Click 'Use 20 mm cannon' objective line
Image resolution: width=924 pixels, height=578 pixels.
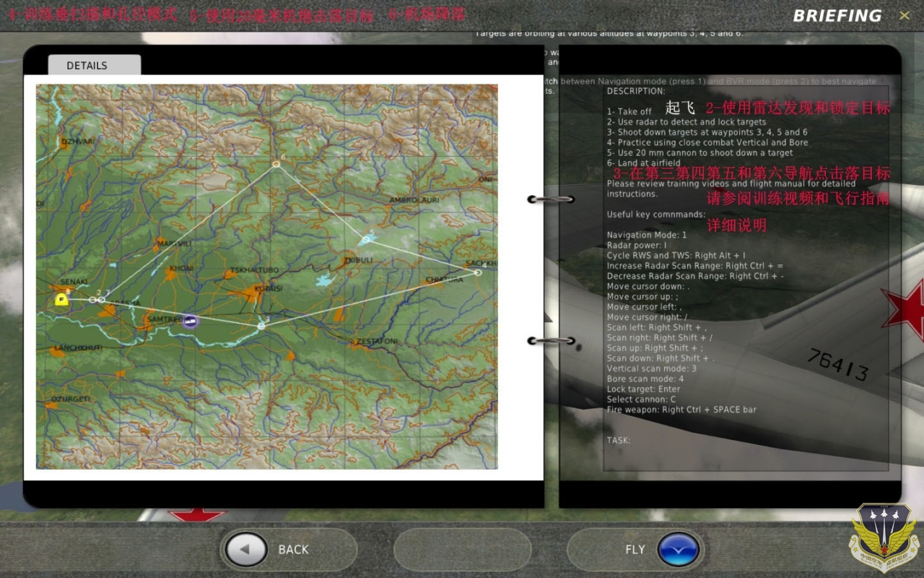point(699,152)
